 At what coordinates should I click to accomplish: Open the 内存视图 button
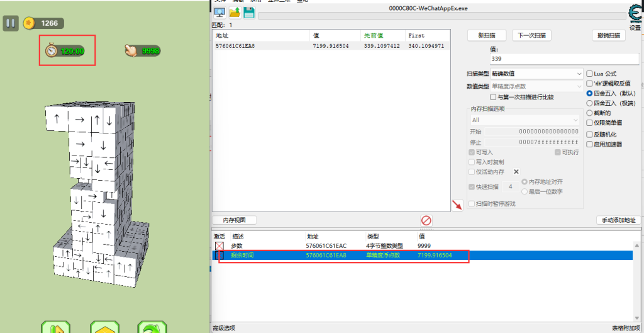(234, 220)
